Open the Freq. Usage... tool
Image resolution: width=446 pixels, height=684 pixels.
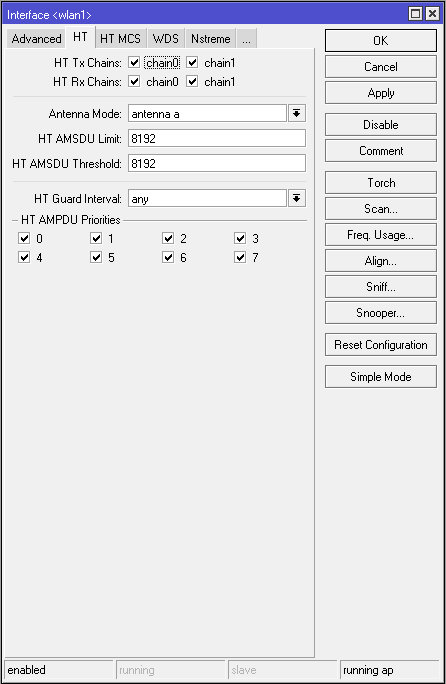[381, 235]
